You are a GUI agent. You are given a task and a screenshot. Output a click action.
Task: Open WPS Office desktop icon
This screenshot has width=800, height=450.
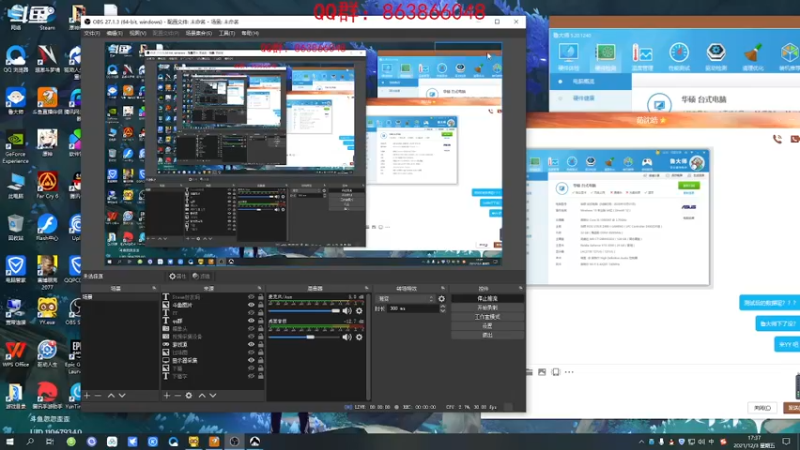[x=15, y=354]
